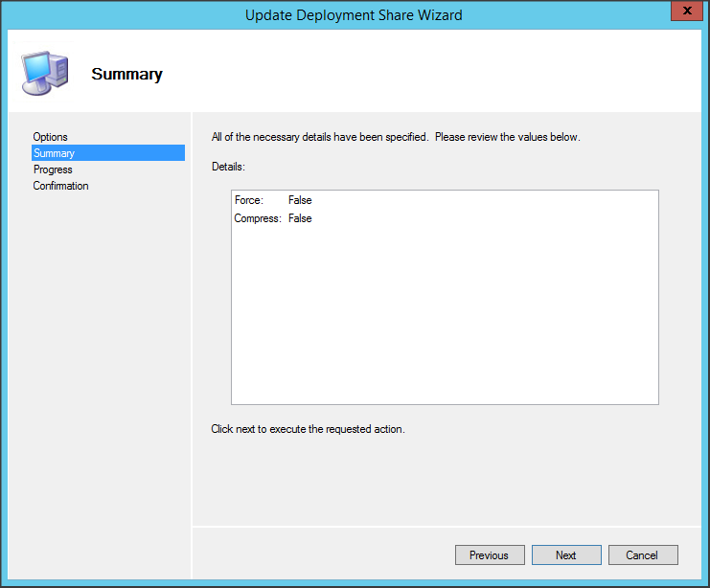Viewport: 710px width, 588px height.
Task: Click the 'All of the necessary details' message
Action: [x=395, y=137]
